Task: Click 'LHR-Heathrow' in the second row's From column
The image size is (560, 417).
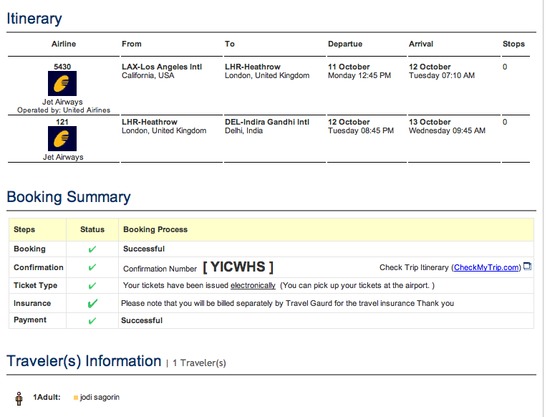Action: click(x=149, y=122)
